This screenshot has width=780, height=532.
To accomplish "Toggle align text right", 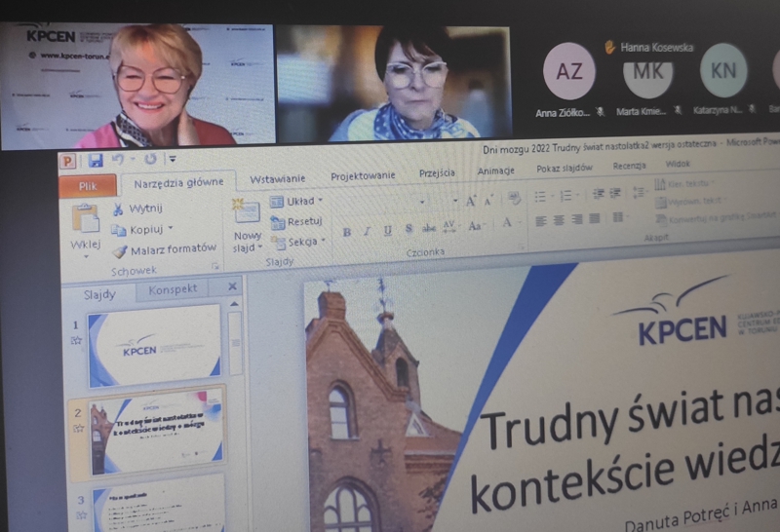I will (576, 219).
